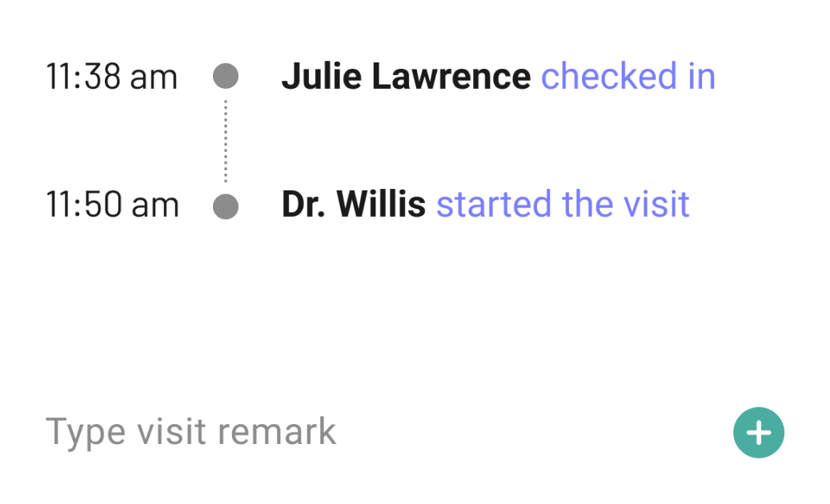This screenshot has height=504, width=830.
Task: Open the started the visit link
Action: coord(562,205)
